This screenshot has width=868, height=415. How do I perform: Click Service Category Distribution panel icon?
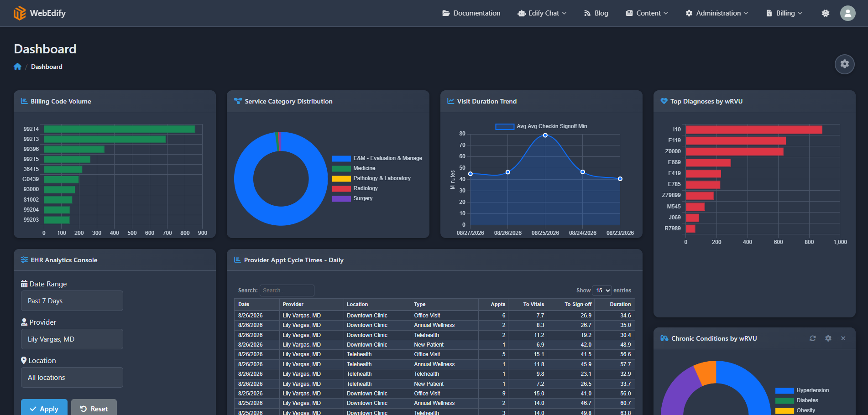(238, 101)
